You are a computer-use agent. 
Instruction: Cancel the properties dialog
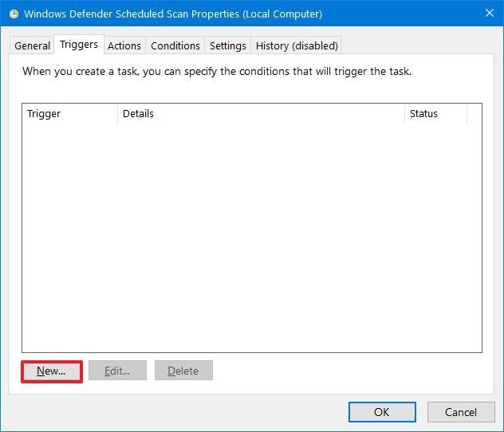(x=461, y=412)
